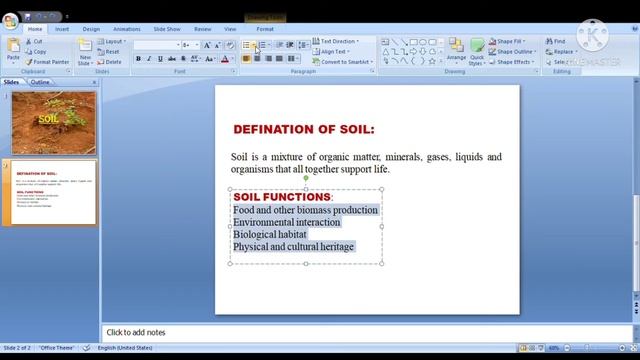Select the Triangle shape
Screen dimensions: 640x360
(x=385, y=52)
